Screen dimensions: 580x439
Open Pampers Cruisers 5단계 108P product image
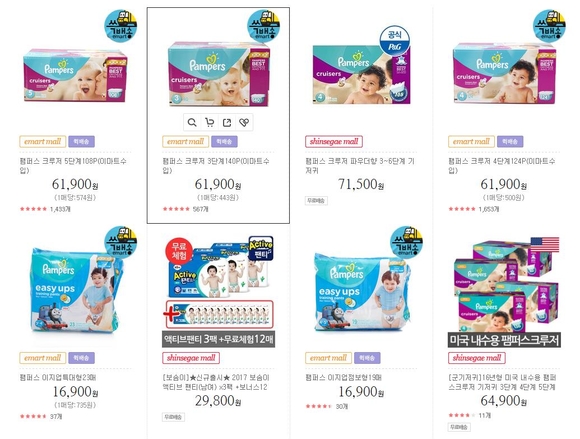[75, 76]
